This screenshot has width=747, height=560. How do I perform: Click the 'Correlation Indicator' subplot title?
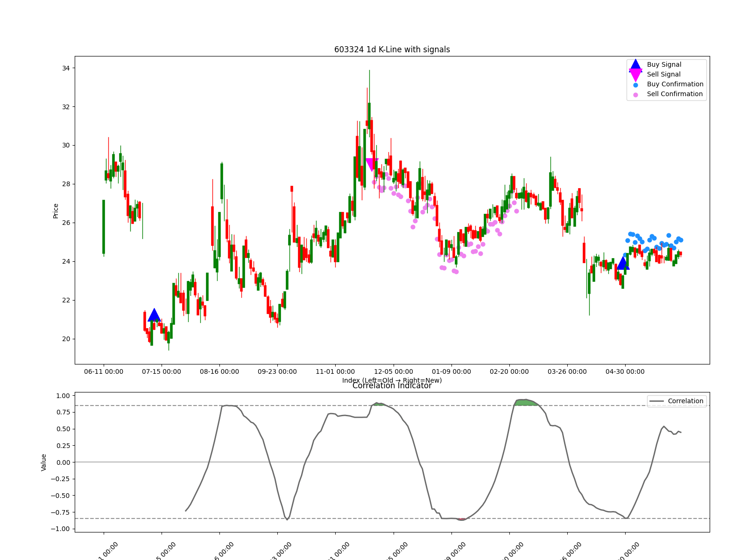point(392,386)
